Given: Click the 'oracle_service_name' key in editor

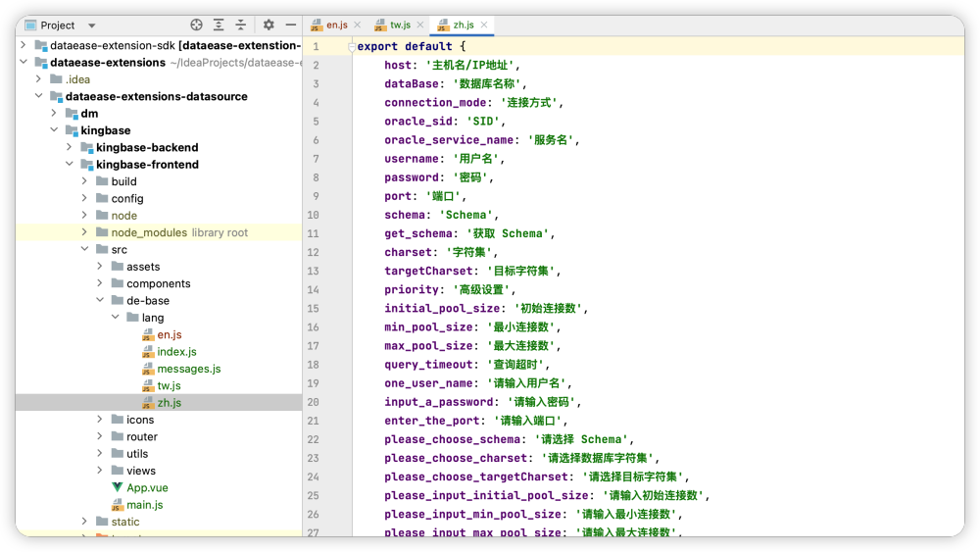Looking at the screenshot, I should [449, 140].
